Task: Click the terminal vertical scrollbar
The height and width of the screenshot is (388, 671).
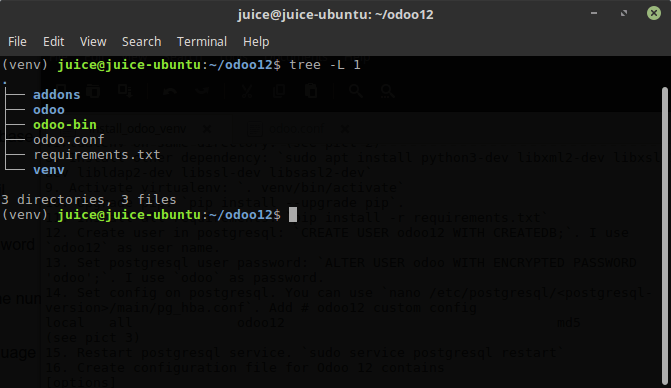Action: pos(665,235)
